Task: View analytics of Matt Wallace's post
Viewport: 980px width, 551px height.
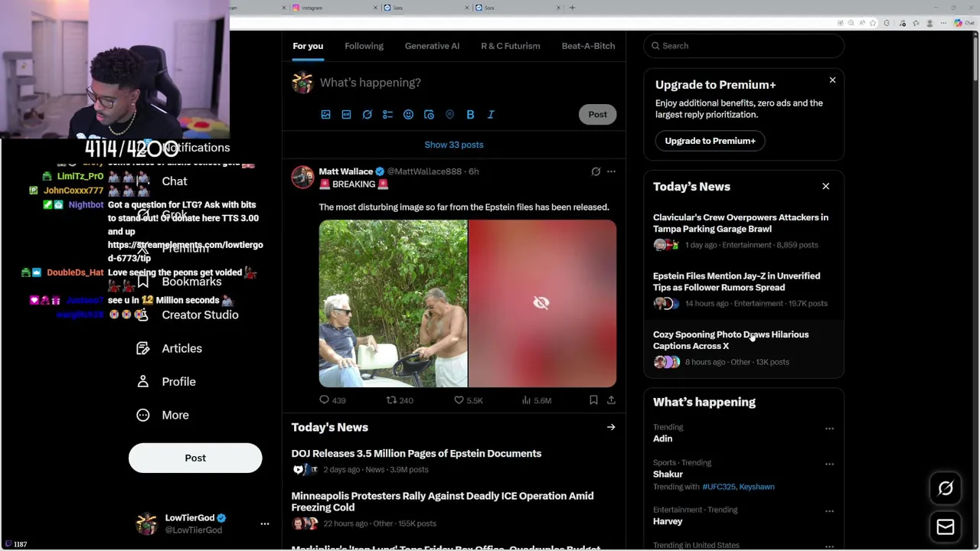Action: coord(536,400)
